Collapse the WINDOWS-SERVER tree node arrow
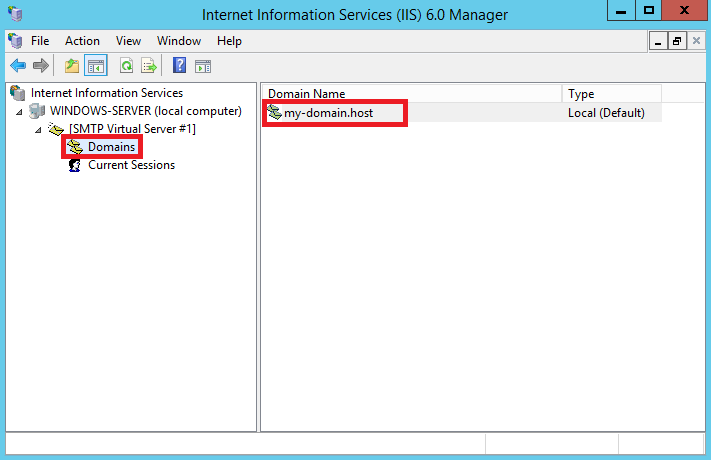 click(x=19, y=112)
